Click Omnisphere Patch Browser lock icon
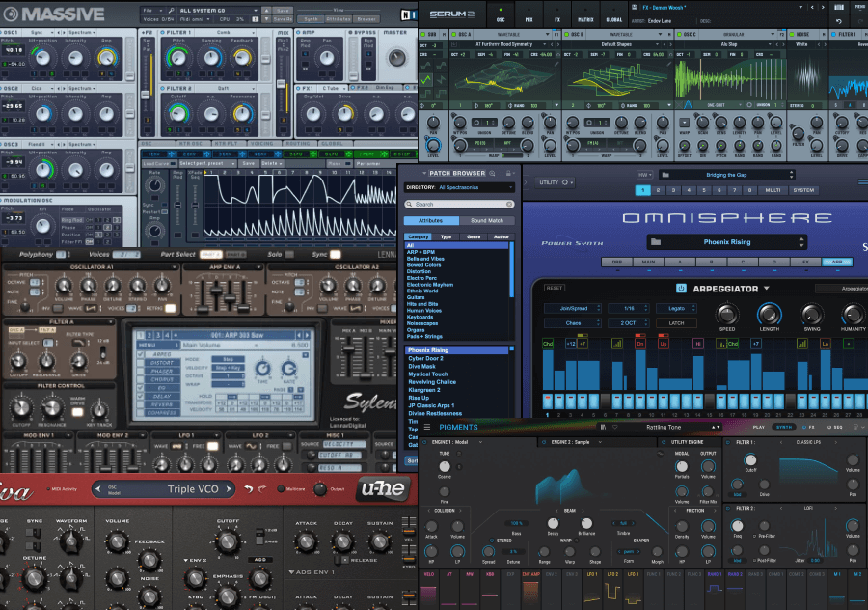 pos(507,174)
